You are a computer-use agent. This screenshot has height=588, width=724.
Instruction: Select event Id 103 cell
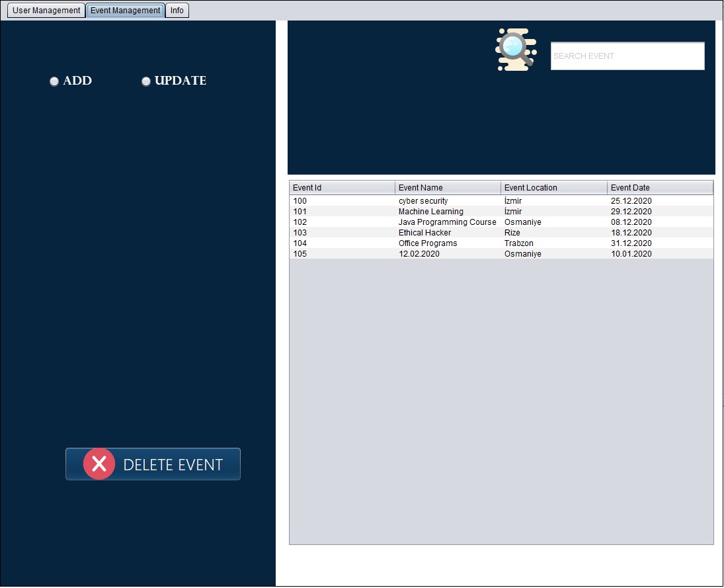click(x=342, y=233)
